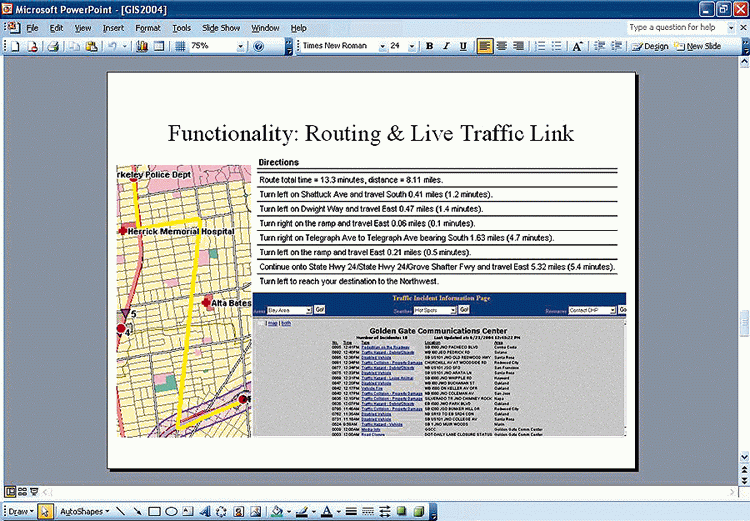The width and height of the screenshot is (750, 521).
Task: Switch to Slide Sorter View
Action: click(x=22, y=491)
